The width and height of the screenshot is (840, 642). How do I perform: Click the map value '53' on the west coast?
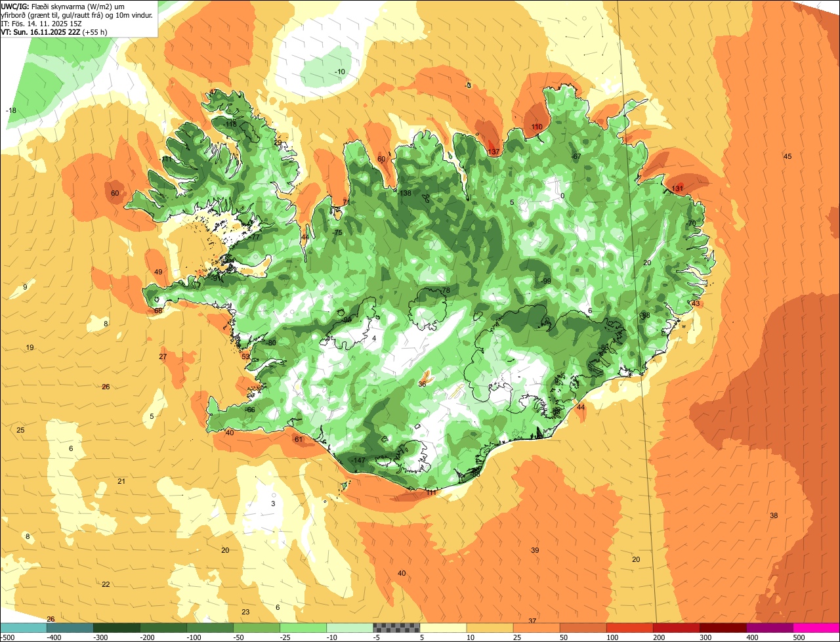(246, 356)
